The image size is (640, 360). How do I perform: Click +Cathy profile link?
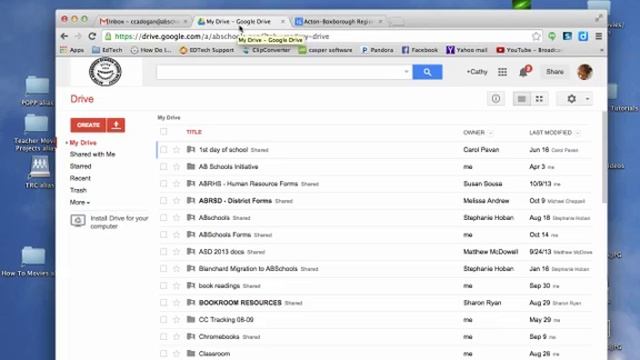point(477,72)
